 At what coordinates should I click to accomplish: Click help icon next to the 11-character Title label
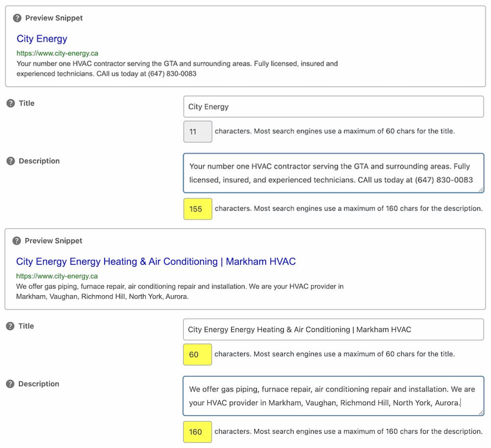click(x=11, y=104)
